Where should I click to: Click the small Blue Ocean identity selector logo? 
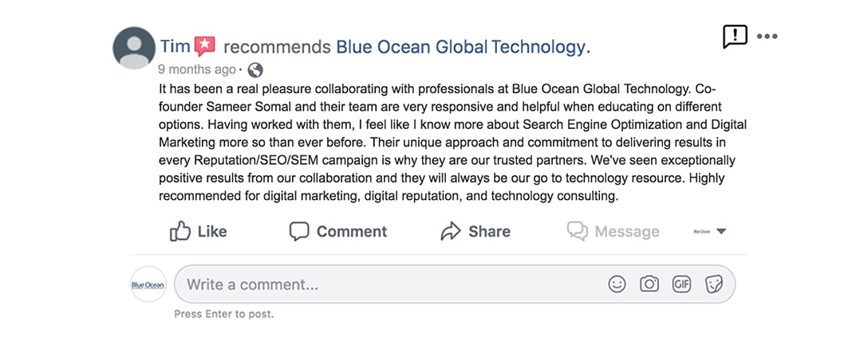click(702, 232)
